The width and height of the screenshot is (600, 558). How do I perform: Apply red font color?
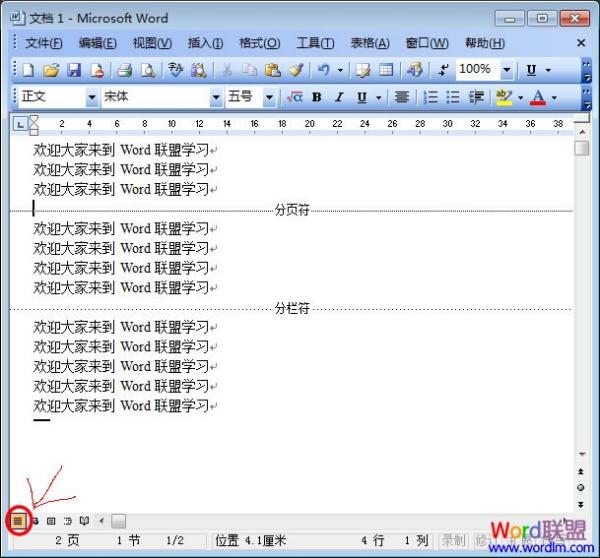coord(538,97)
